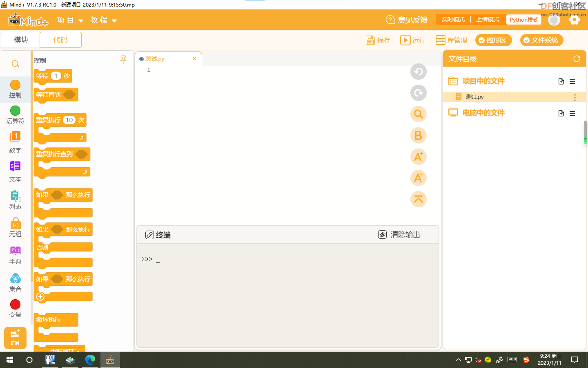Click the 运行 run button

413,40
